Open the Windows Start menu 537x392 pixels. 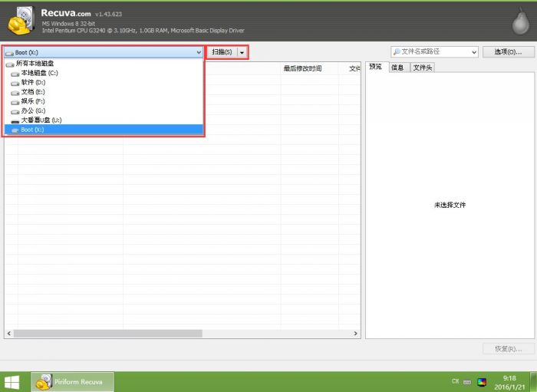point(13,381)
